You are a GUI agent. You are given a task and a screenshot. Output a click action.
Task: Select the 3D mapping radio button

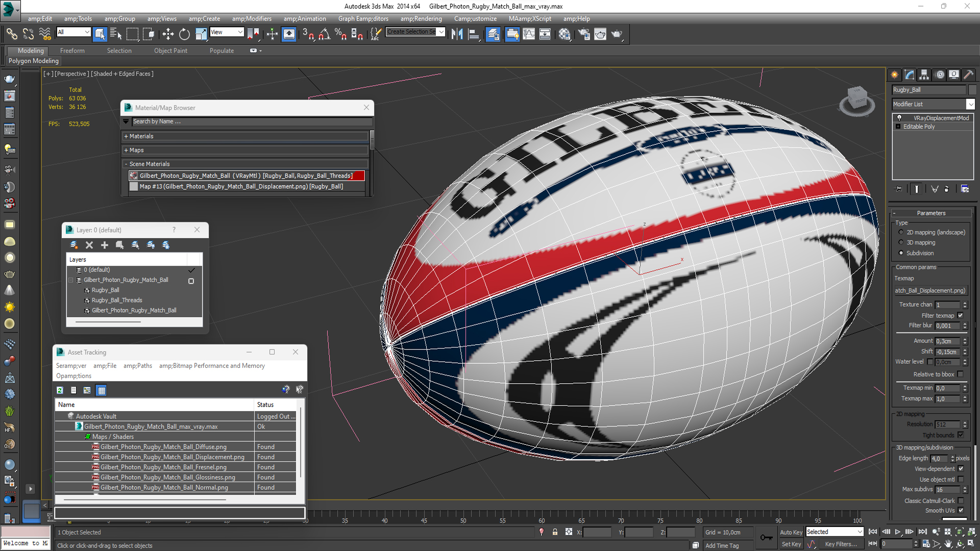pos(901,243)
